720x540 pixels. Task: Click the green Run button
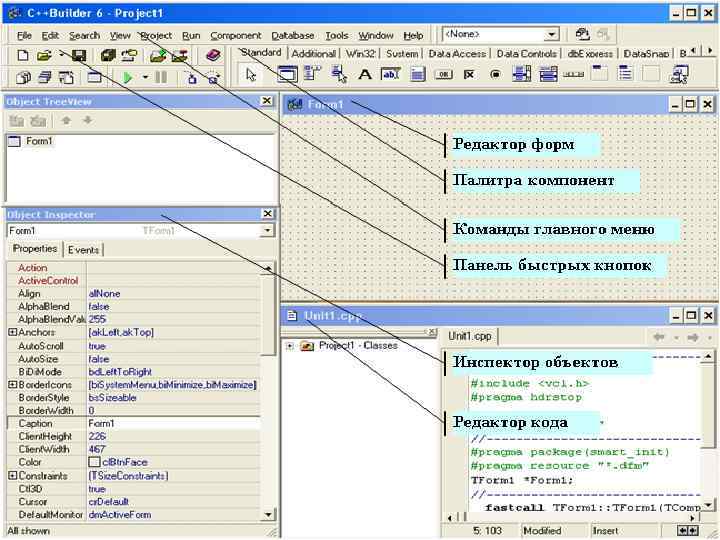click(128, 77)
